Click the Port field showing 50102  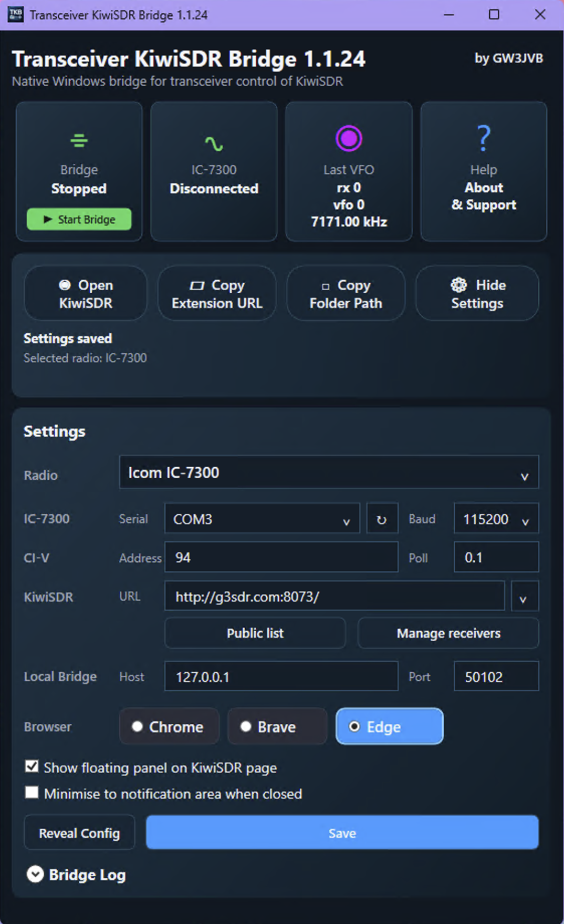click(496, 676)
